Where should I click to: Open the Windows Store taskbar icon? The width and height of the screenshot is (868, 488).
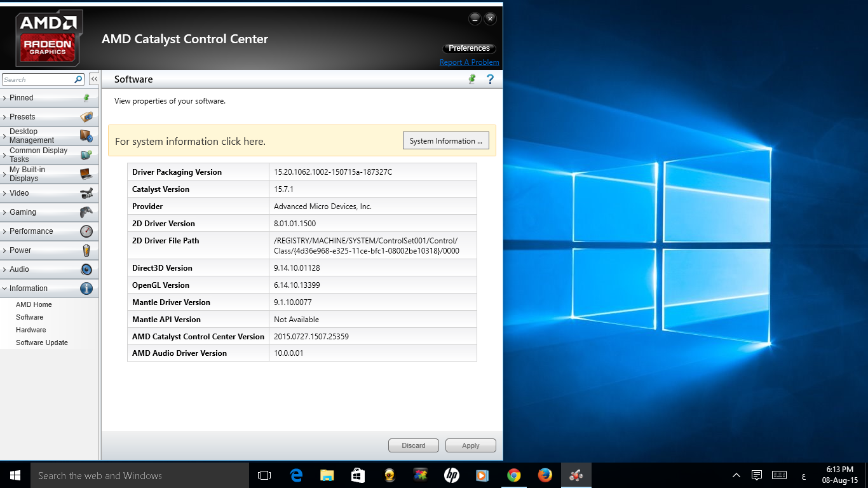358,475
